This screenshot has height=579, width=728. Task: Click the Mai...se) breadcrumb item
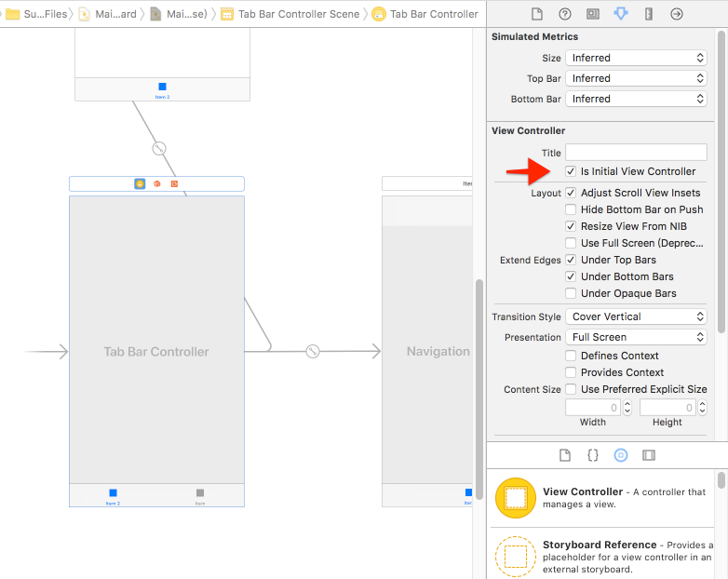click(x=179, y=14)
